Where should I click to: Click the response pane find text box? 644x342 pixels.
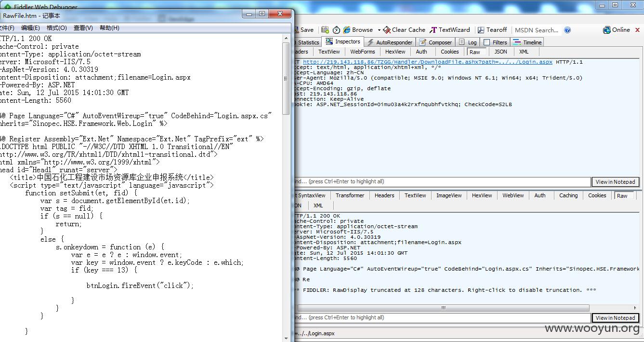(442, 318)
